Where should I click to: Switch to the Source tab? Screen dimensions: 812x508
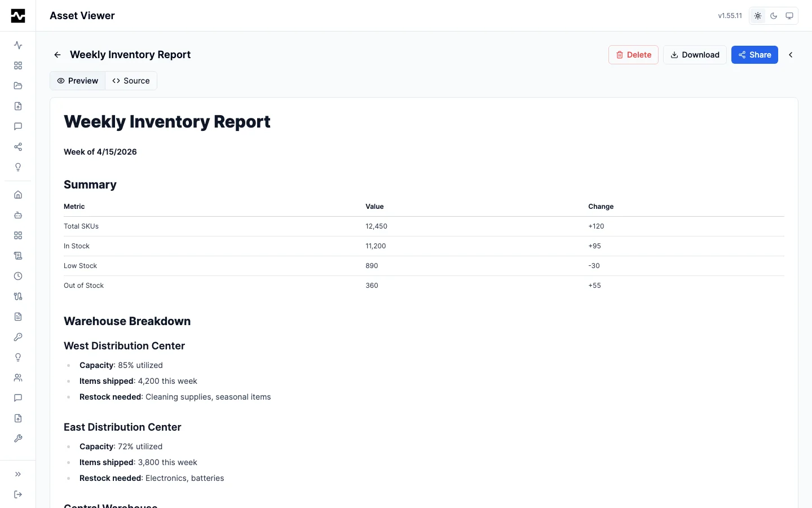point(131,81)
